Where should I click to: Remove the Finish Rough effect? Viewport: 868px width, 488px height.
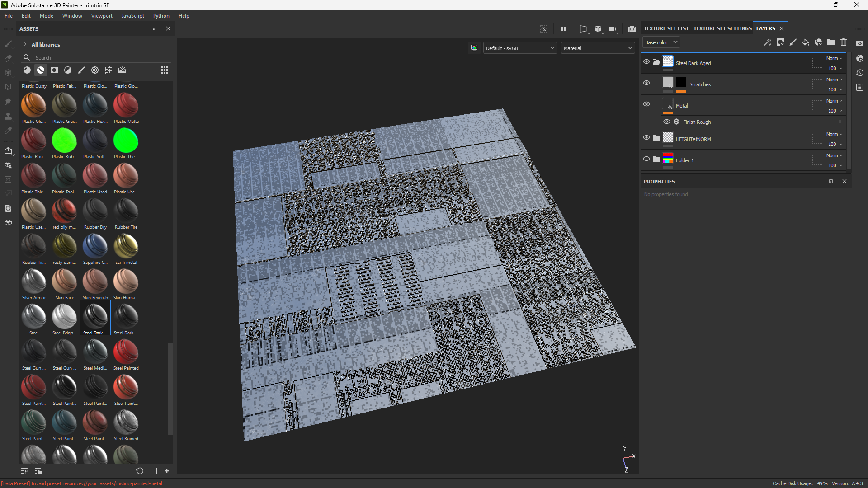coord(840,122)
